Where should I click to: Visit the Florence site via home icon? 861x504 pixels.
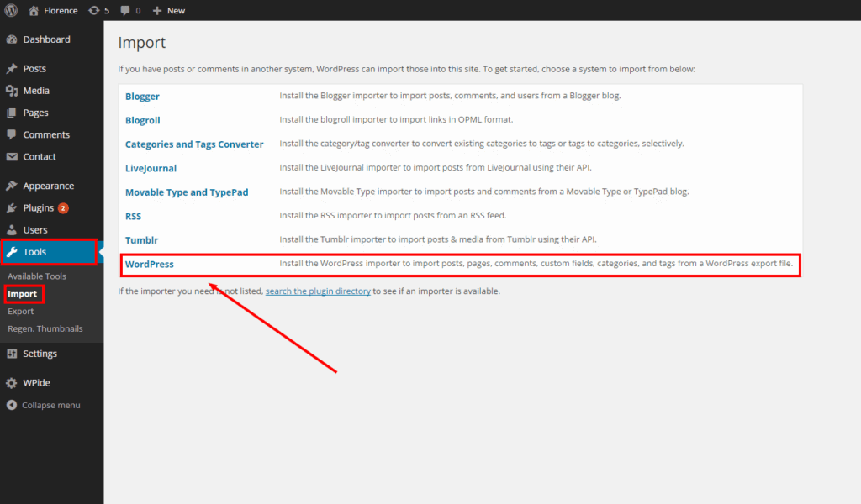(x=34, y=10)
